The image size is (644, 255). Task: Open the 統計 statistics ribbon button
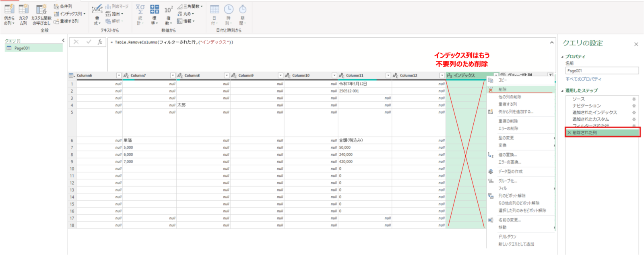140,15
